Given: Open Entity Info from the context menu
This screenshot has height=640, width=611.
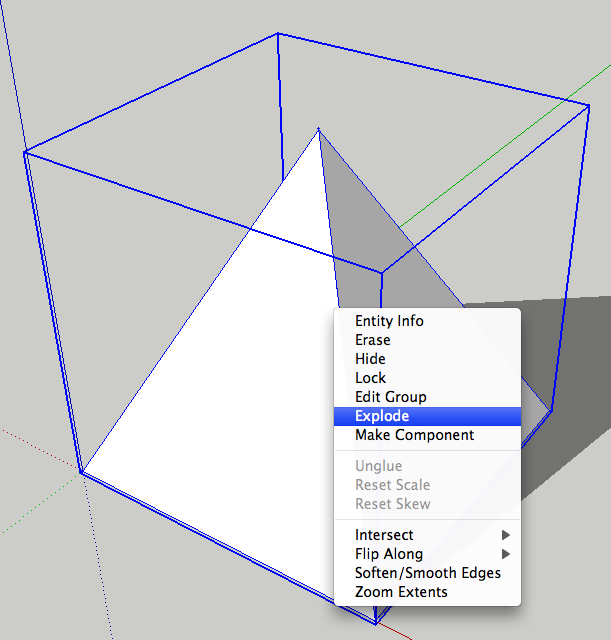Looking at the screenshot, I should pyautogui.click(x=389, y=321).
